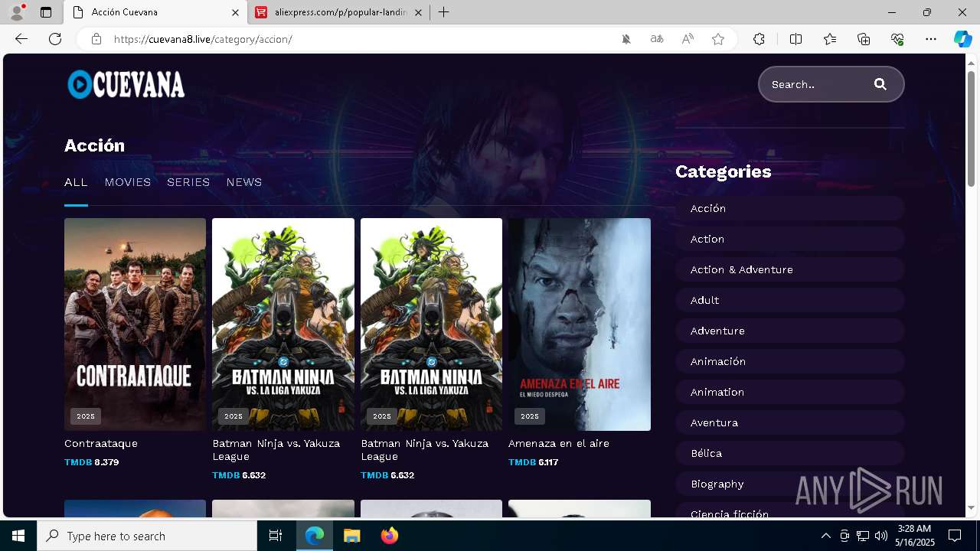Open Favorites list icon
Screen dimensions: 980x551
coord(830,39)
